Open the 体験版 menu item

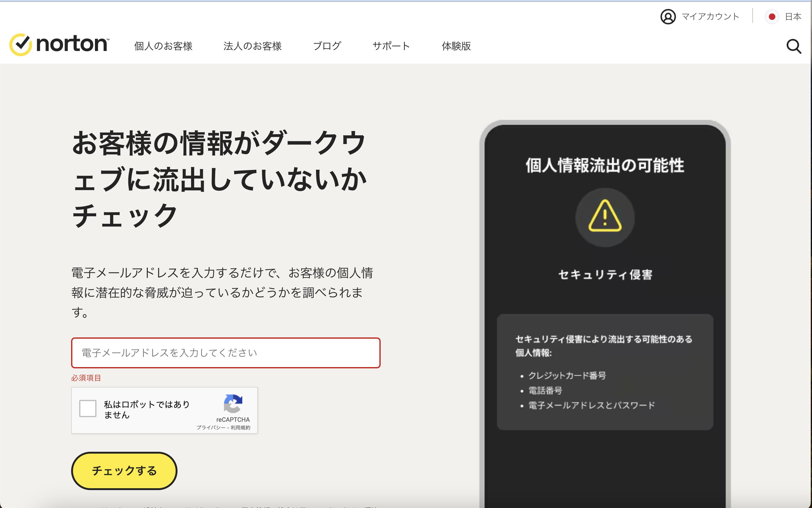pyautogui.click(x=456, y=46)
